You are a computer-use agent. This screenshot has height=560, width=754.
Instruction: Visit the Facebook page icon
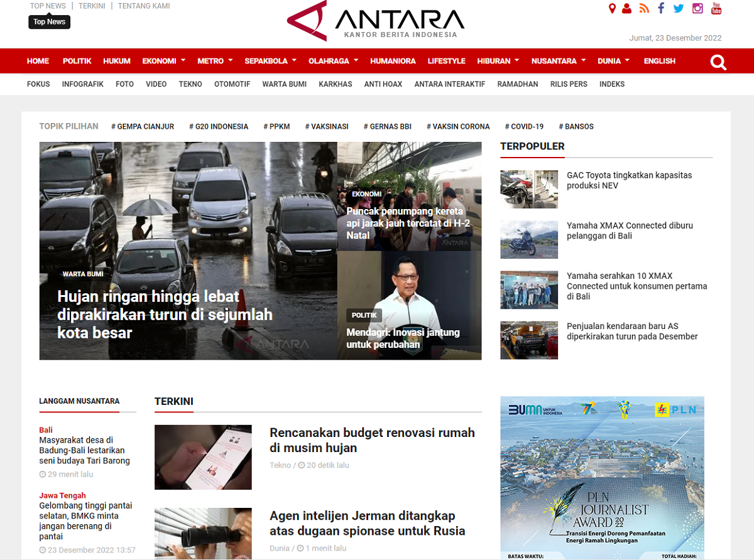[661, 8]
